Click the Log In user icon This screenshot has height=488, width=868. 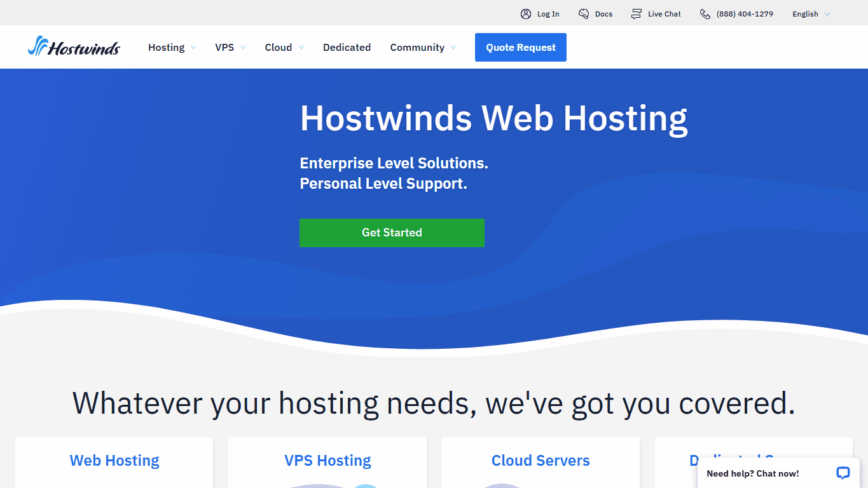[x=526, y=14]
